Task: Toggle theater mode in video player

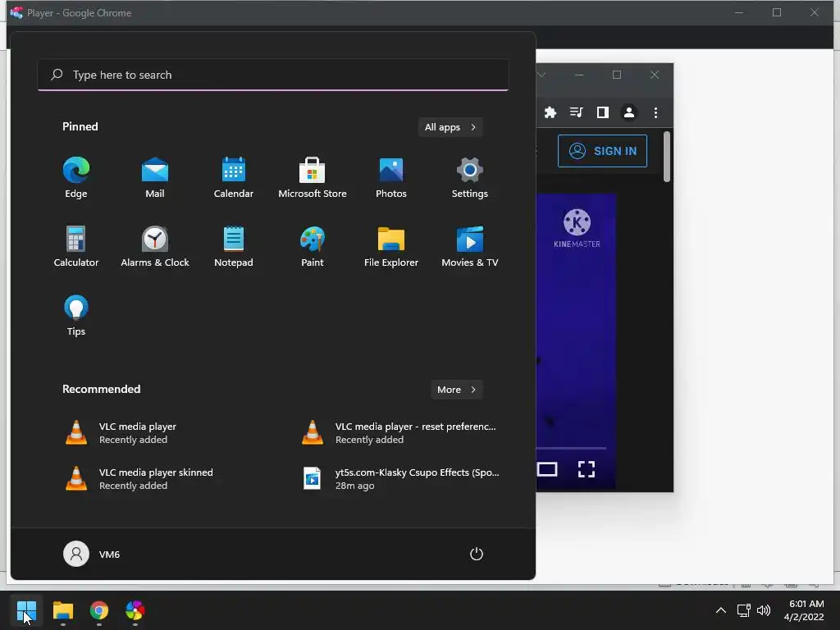Action: [x=547, y=469]
